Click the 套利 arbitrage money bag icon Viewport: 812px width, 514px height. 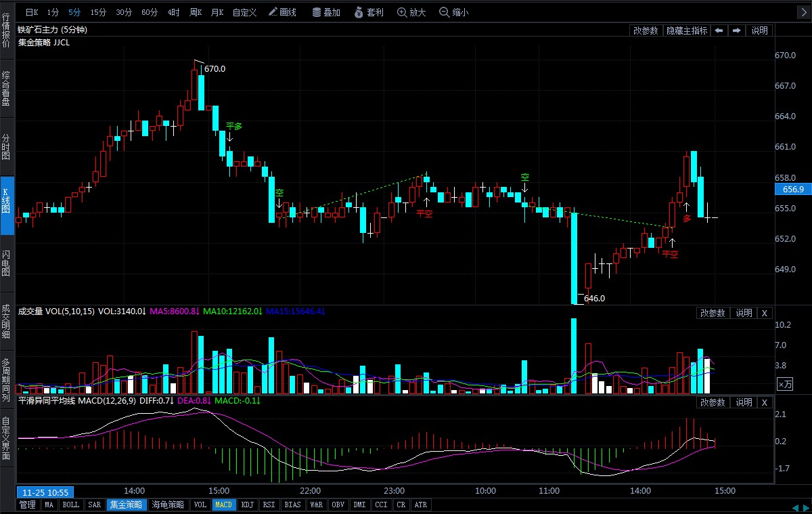click(369, 12)
